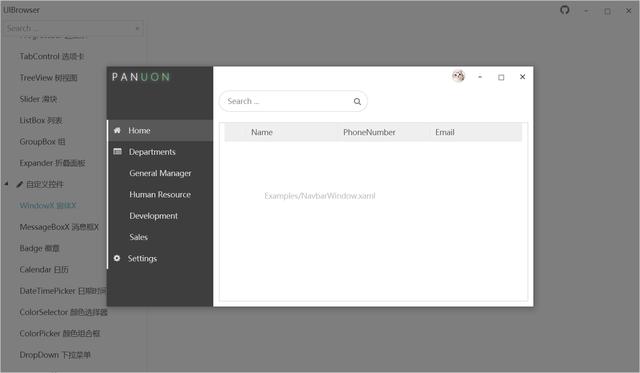
Task: Select TabControl in UIBrowser tree
Action: click(52, 56)
